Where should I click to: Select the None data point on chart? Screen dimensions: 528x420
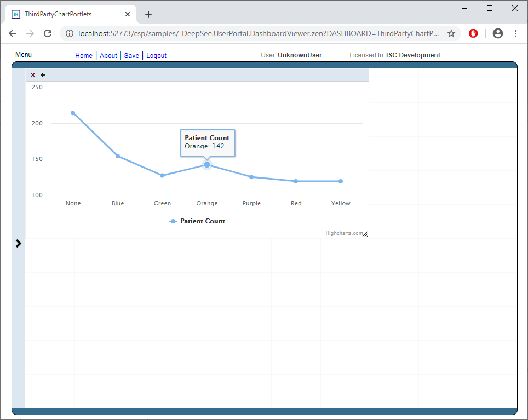(x=73, y=113)
